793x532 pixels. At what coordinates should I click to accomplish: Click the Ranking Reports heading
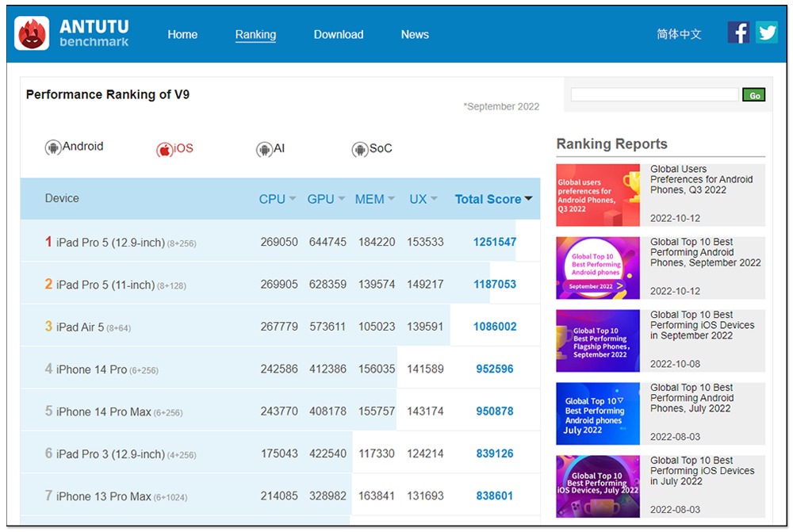click(x=612, y=144)
